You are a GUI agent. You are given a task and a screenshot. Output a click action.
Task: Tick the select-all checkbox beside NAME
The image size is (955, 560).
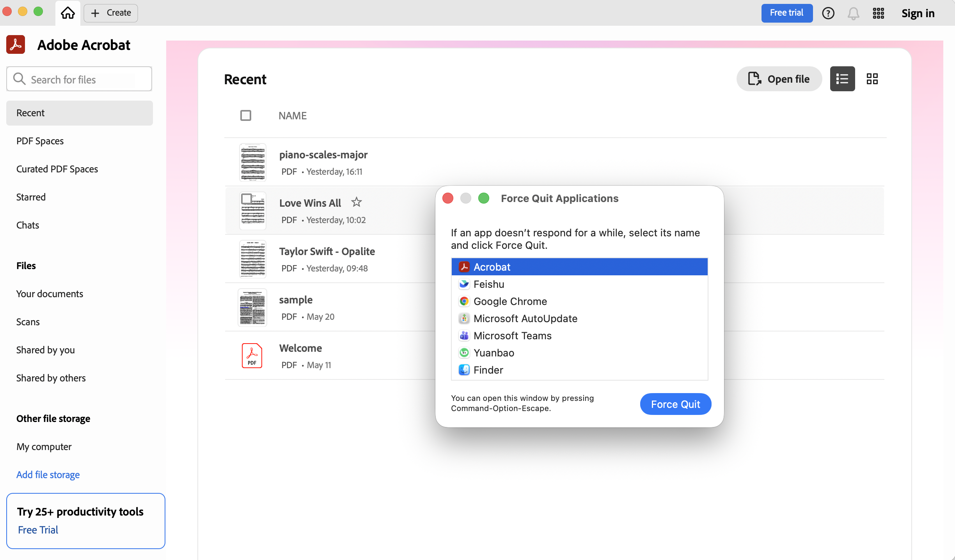coord(246,115)
